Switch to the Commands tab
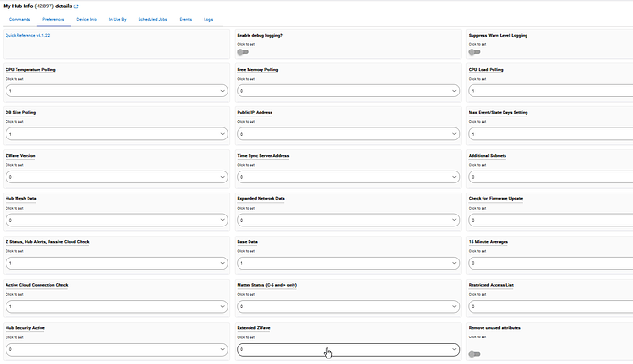Image resolution: width=633 pixels, height=364 pixels. (x=20, y=19)
